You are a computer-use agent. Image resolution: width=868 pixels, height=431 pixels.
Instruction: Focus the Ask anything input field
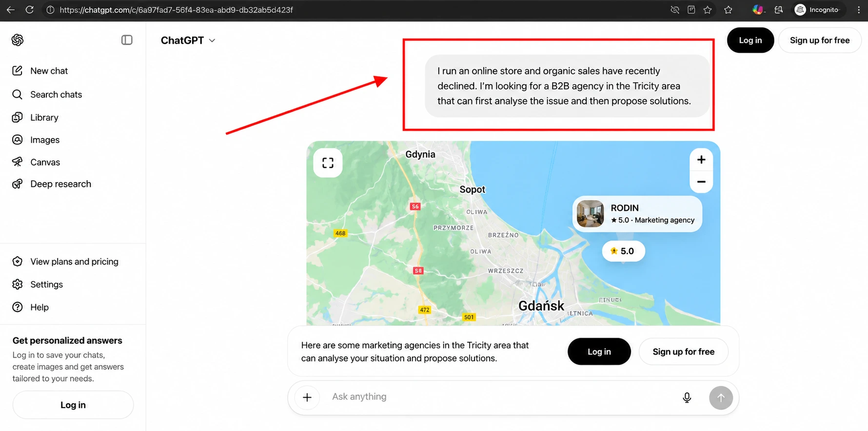[x=502, y=397]
